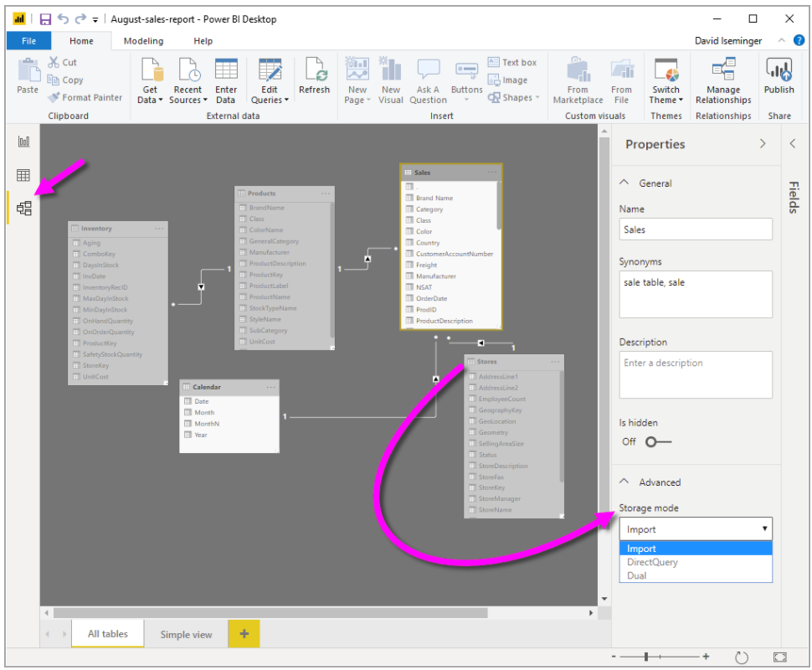
Task: Open Data view icon in sidebar
Action: (x=23, y=175)
